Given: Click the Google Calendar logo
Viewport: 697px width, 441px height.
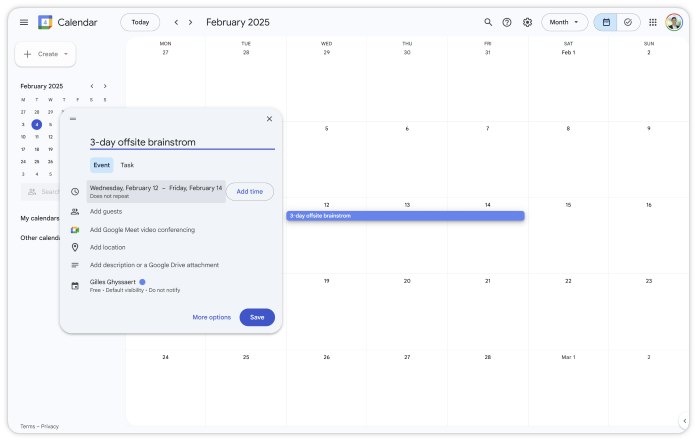Looking at the screenshot, I should [45, 22].
